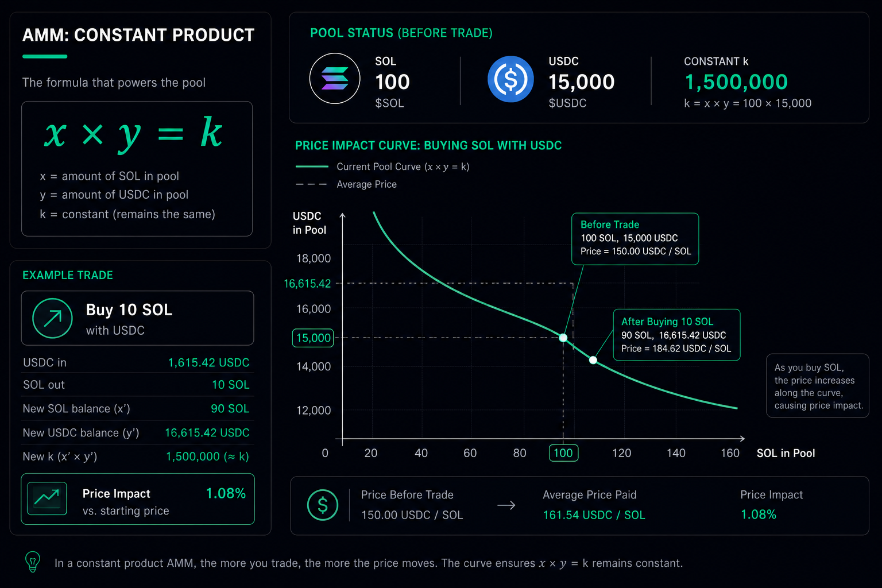Click the USDC in Pool axis title
The image size is (882, 588).
pyautogui.click(x=309, y=223)
